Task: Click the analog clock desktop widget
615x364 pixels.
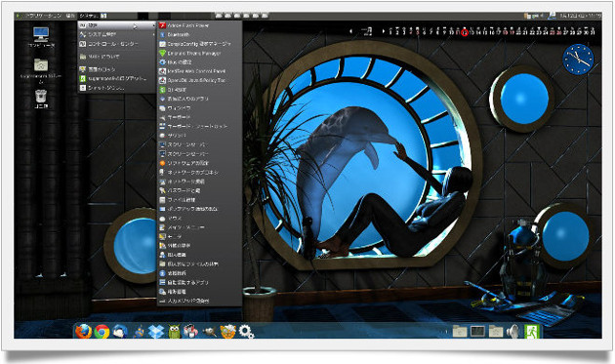Action: [578, 60]
